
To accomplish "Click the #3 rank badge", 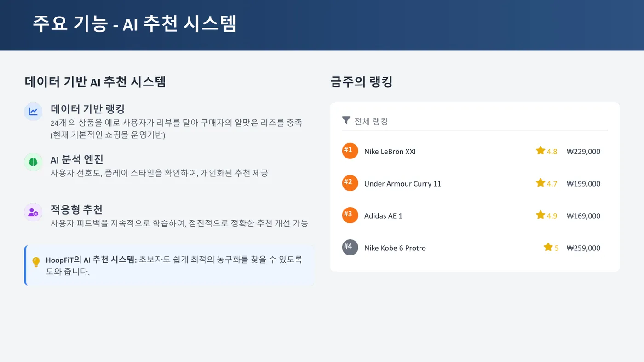I will (350, 215).
